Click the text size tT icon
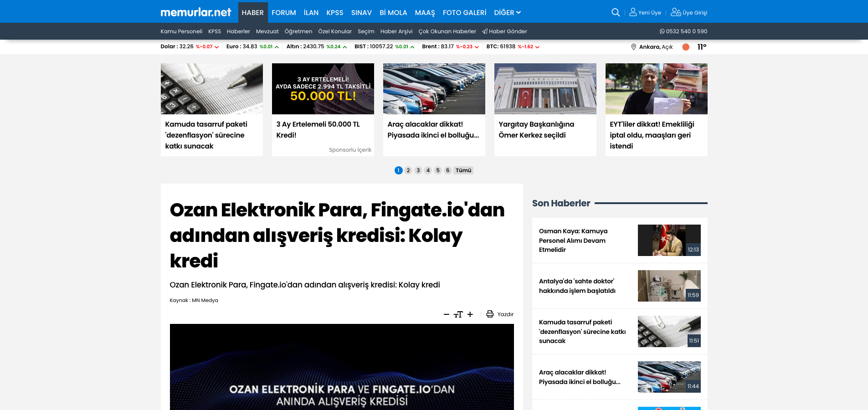 (x=458, y=314)
